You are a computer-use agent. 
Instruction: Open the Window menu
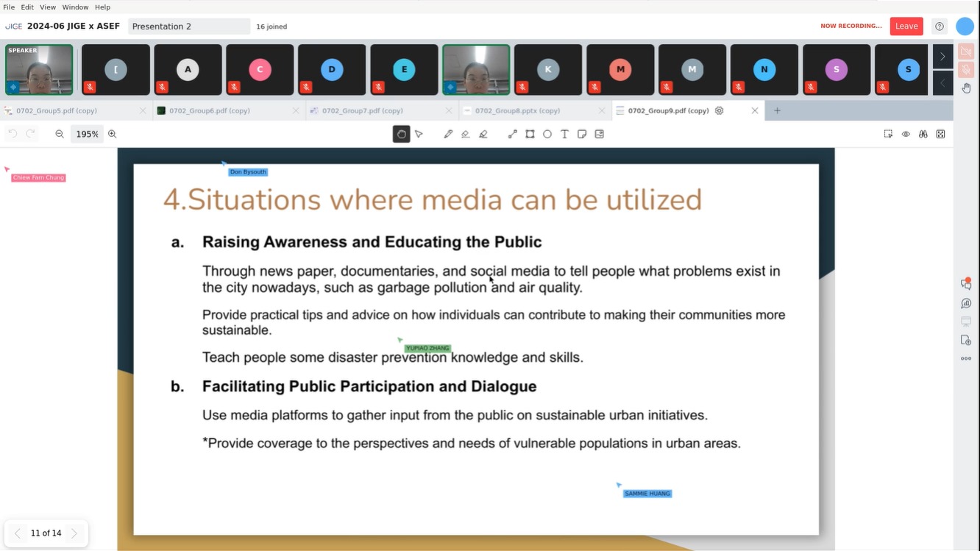coord(75,7)
